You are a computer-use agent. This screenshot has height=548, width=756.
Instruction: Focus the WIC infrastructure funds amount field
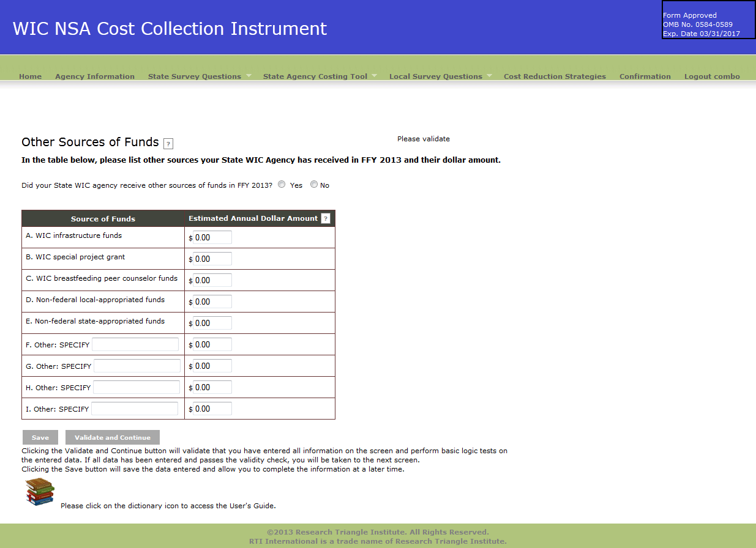click(212, 237)
